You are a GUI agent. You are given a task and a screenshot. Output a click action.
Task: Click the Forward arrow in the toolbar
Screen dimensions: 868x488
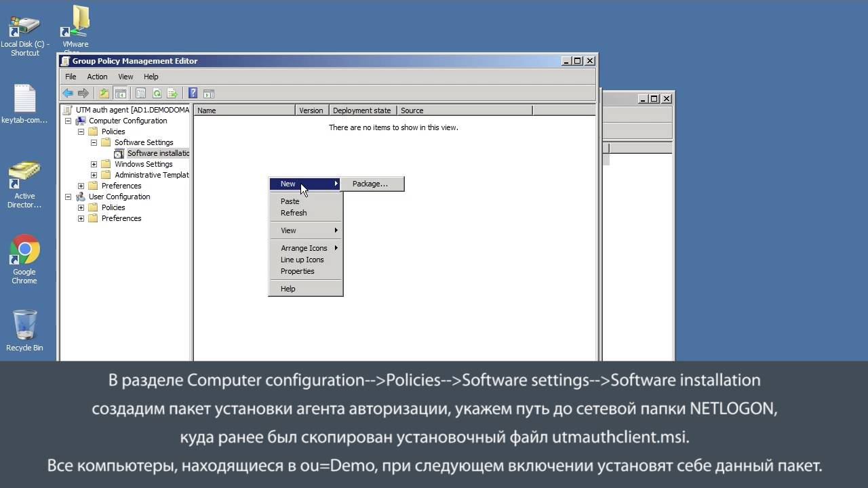pyautogui.click(x=83, y=94)
